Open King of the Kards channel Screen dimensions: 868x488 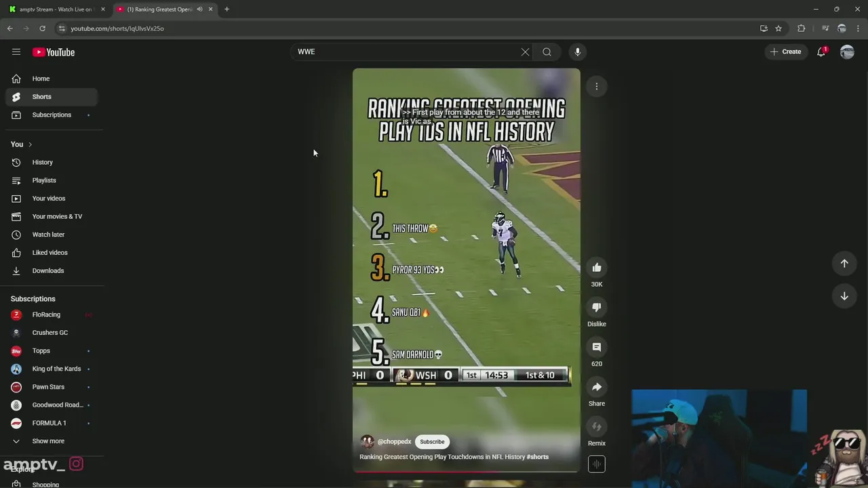[x=52, y=369]
